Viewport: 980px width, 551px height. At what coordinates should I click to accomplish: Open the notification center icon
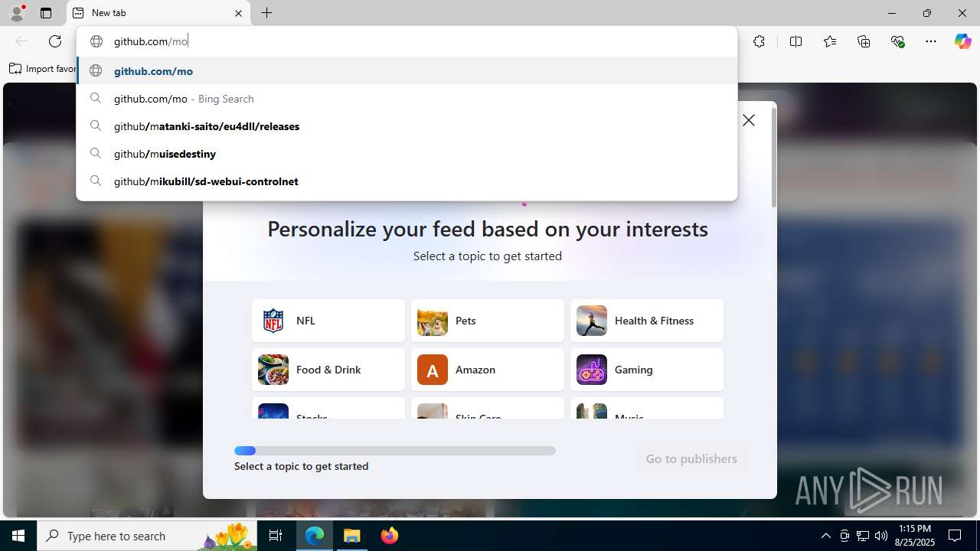tap(955, 536)
